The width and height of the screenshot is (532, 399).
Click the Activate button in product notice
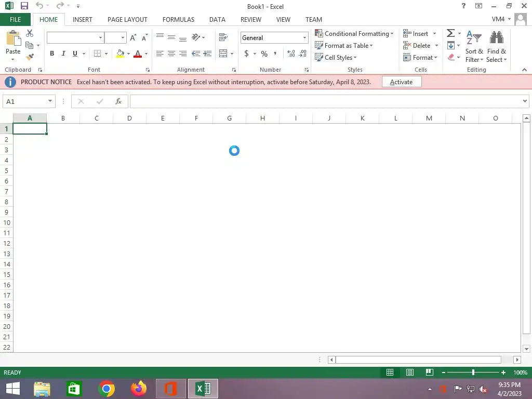pyautogui.click(x=402, y=82)
